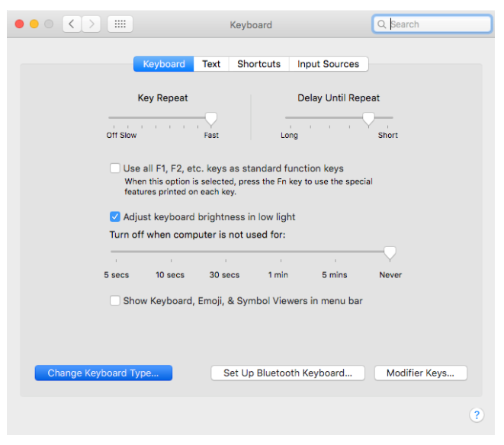The image size is (504, 445).
Task: Enable Show Keyboard, Emoji, & Symbol Viewers
Action: [115, 301]
